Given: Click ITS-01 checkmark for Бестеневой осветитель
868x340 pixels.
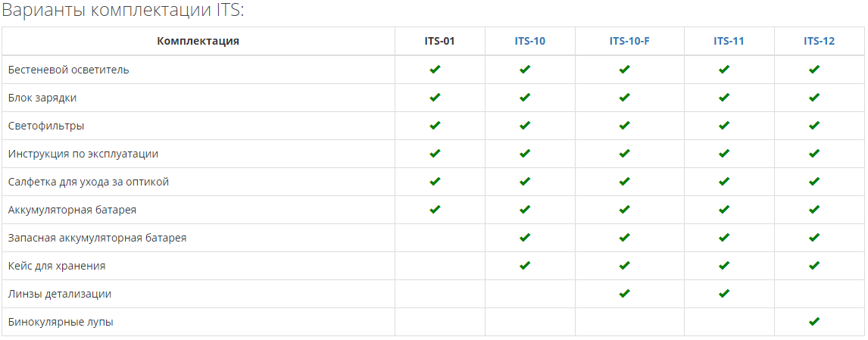Looking at the screenshot, I should (x=435, y=69).
